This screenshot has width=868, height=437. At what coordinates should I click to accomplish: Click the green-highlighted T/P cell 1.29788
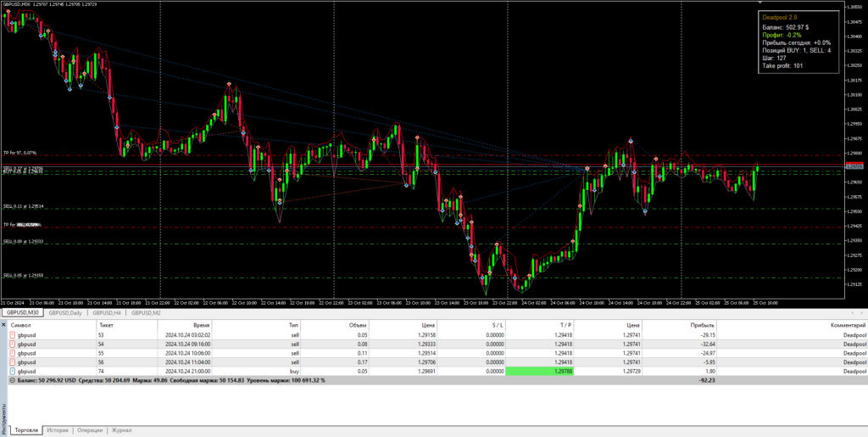540,371
